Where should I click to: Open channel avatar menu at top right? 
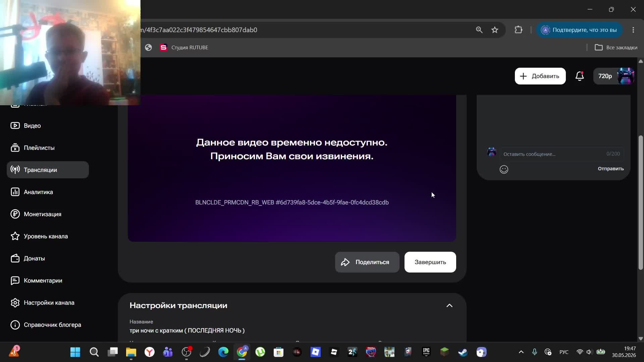(626, 76)
